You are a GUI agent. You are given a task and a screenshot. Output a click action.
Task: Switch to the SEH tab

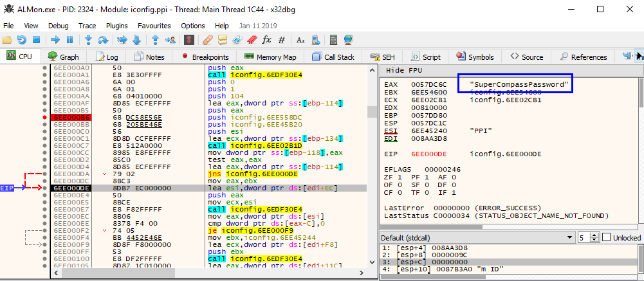(382, 57)
